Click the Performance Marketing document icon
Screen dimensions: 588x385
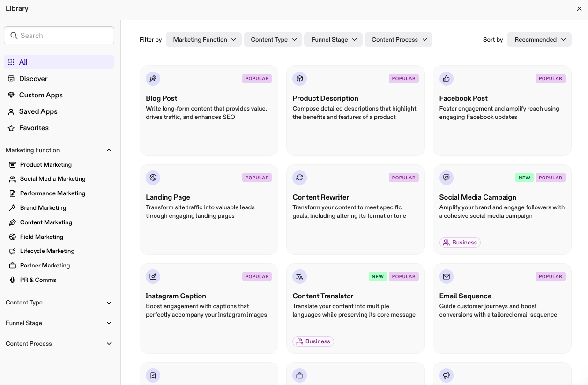click(x=13, y=193)
